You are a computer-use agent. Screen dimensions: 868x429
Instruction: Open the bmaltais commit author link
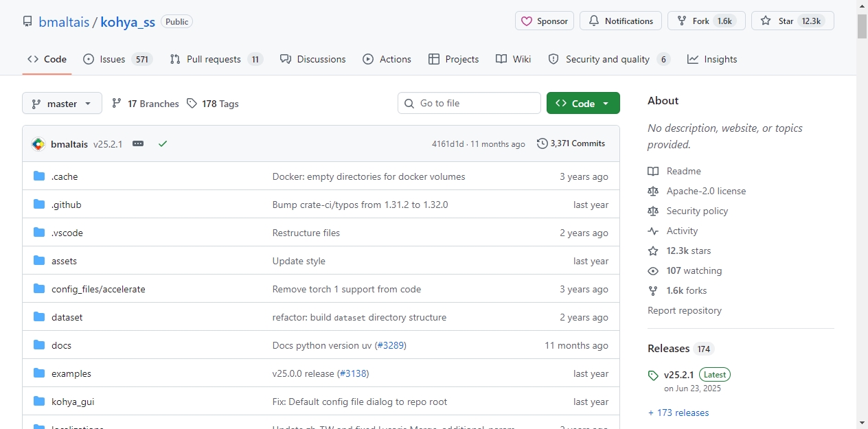69,144
